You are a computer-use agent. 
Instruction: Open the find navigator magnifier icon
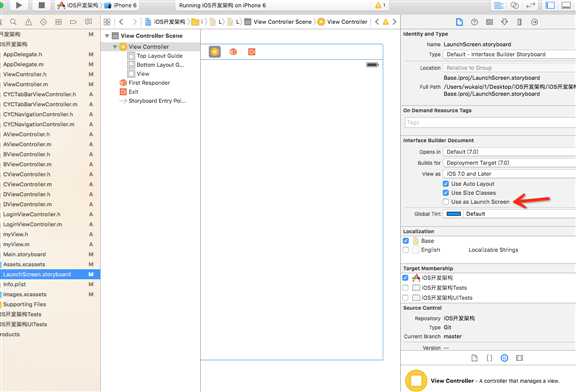point(13,22)
